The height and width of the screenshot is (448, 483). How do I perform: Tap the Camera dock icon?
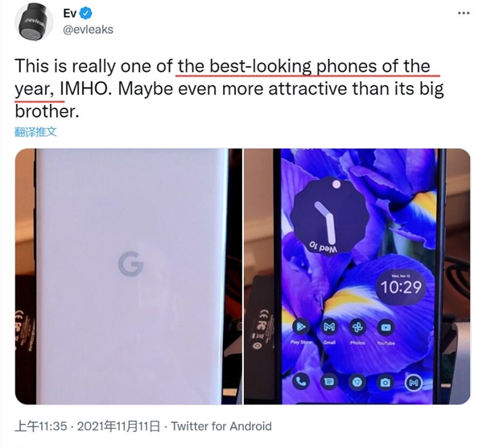pos(385,382)
